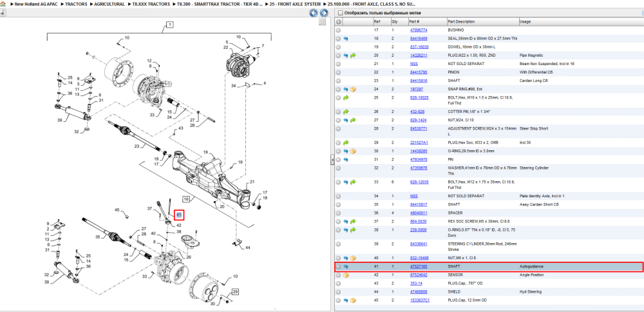The image size is (644, 312).
Task: Open part number 47896774 link
Action: click(419, 30)
